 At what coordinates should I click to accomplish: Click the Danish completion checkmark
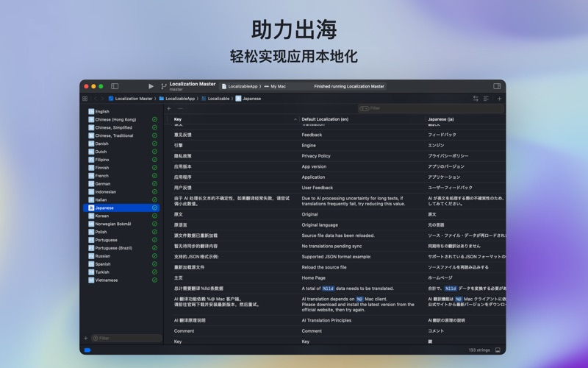154,144
